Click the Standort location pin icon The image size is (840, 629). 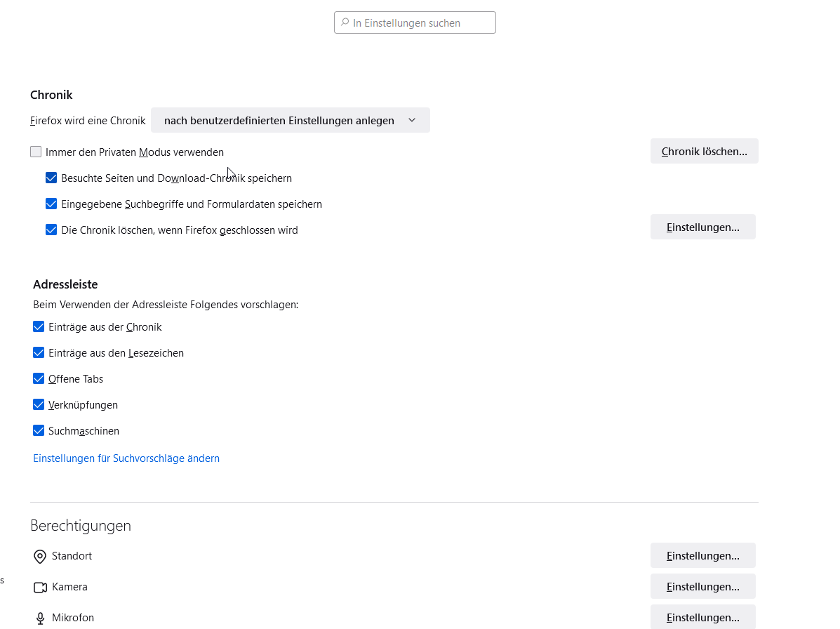coord(40,557)
